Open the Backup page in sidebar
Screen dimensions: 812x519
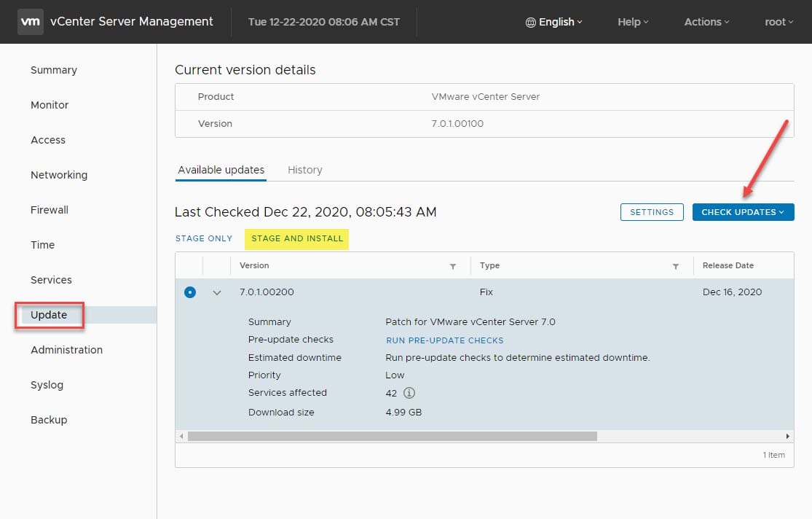[x=49, y=420]
